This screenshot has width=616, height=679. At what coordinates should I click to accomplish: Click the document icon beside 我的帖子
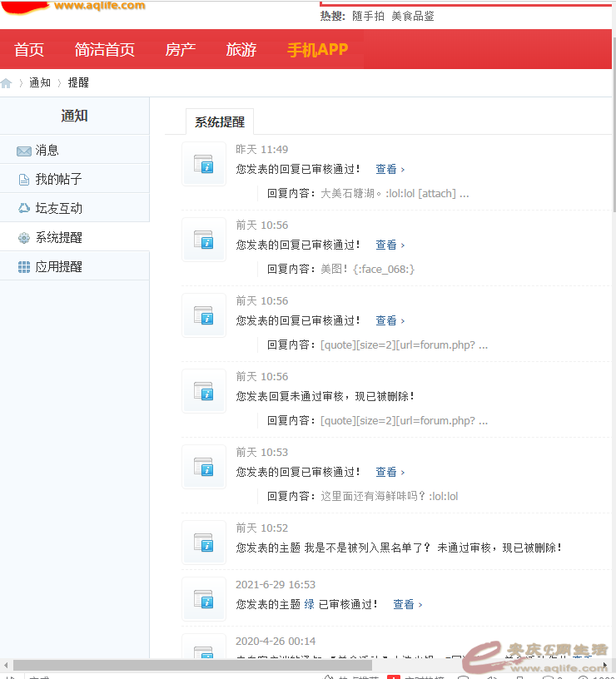[24, 180]
